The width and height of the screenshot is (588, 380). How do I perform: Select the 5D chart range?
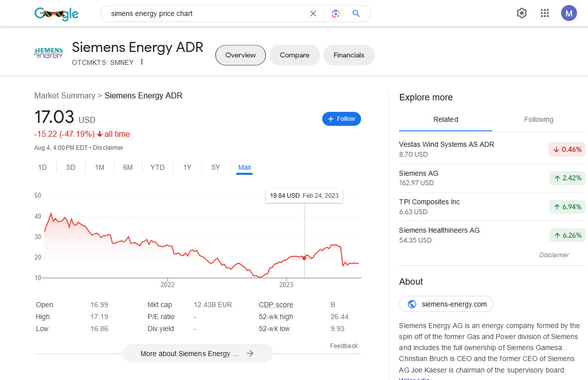tap(71, 167)
